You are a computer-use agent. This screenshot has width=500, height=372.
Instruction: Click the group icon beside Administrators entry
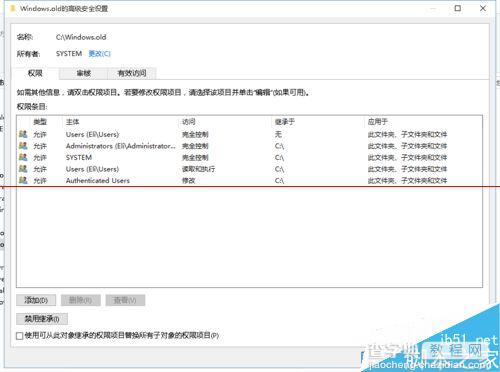[x=23, y=146]
